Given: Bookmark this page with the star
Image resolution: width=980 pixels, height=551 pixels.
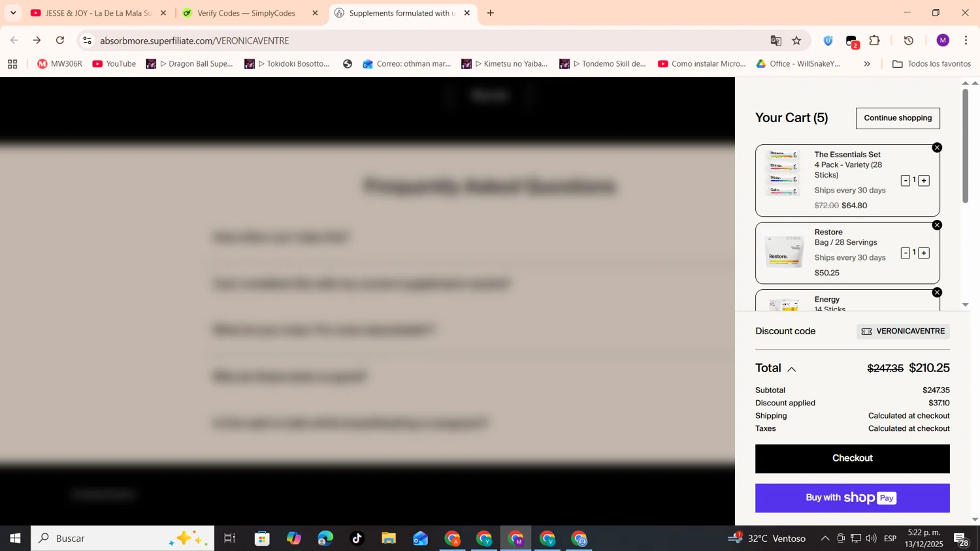Looking at the screenshot, I should [796, 40].
